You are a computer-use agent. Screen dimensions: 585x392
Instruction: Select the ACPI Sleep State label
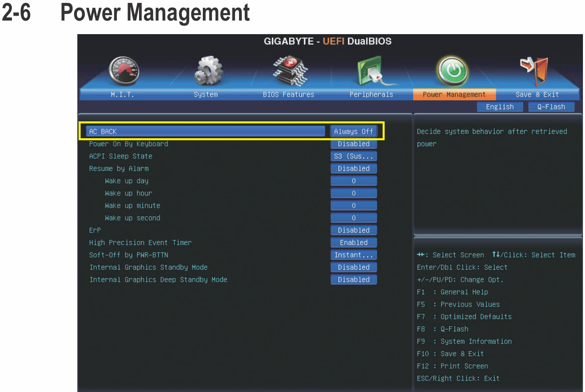point(121,156)
